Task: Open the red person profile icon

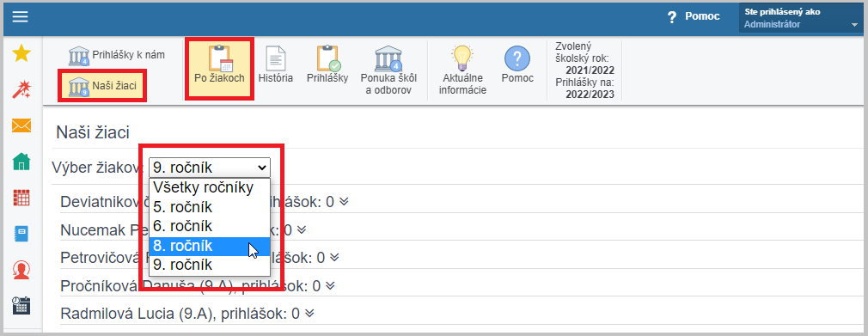Action: [x=21, y=270]
